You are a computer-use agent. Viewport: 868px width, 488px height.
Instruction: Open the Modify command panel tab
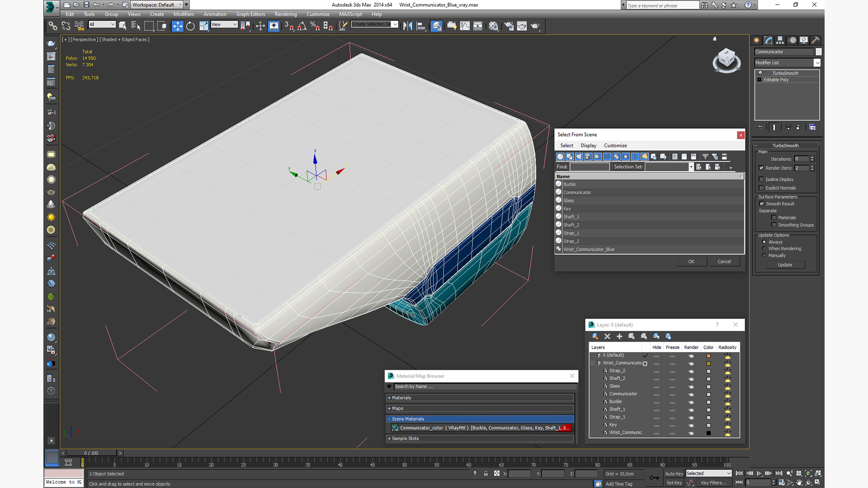[768, 40]
